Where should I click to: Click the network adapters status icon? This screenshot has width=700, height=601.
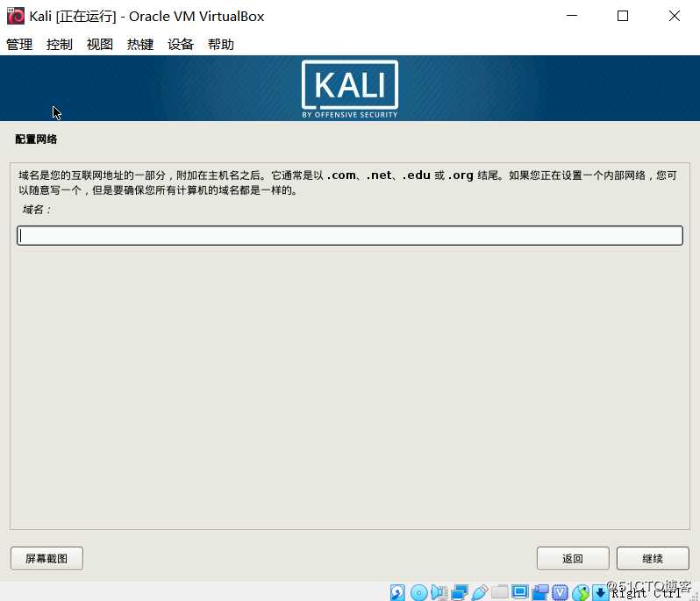(460, 592)
